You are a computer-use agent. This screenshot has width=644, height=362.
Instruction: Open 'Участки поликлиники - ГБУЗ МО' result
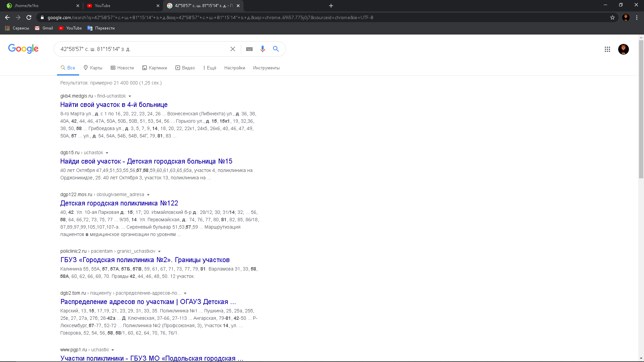pyautogui.click(x=152, y=358)
